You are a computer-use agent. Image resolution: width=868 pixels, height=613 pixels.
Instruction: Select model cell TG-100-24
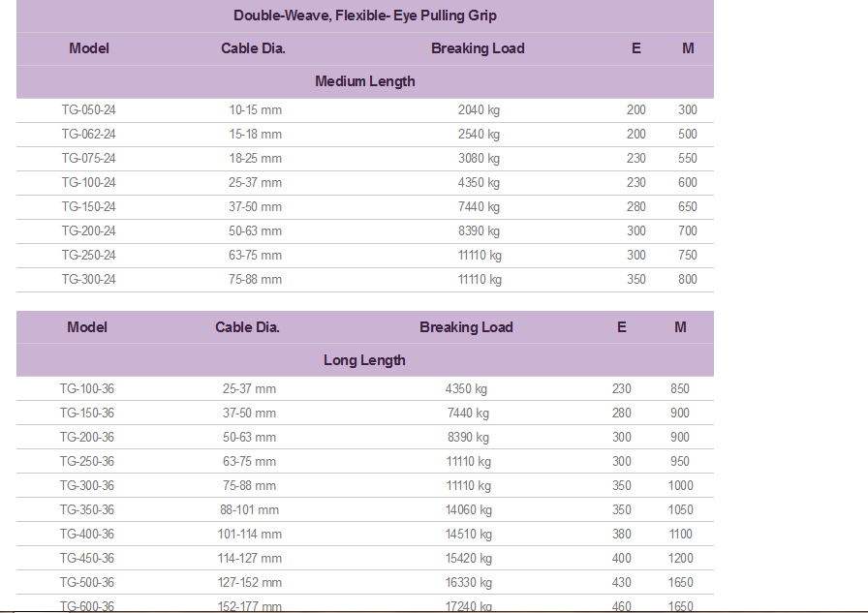click(x=88, y=183)
